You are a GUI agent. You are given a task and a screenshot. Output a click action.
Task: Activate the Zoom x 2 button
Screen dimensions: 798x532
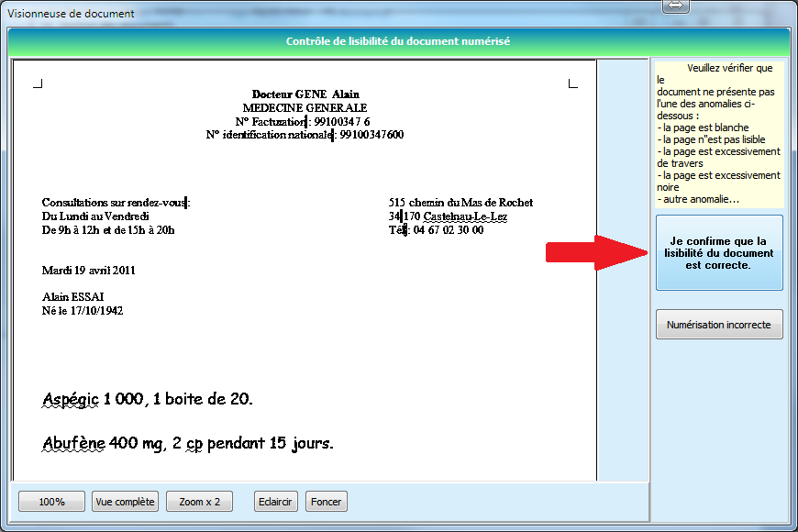[200, 502]
